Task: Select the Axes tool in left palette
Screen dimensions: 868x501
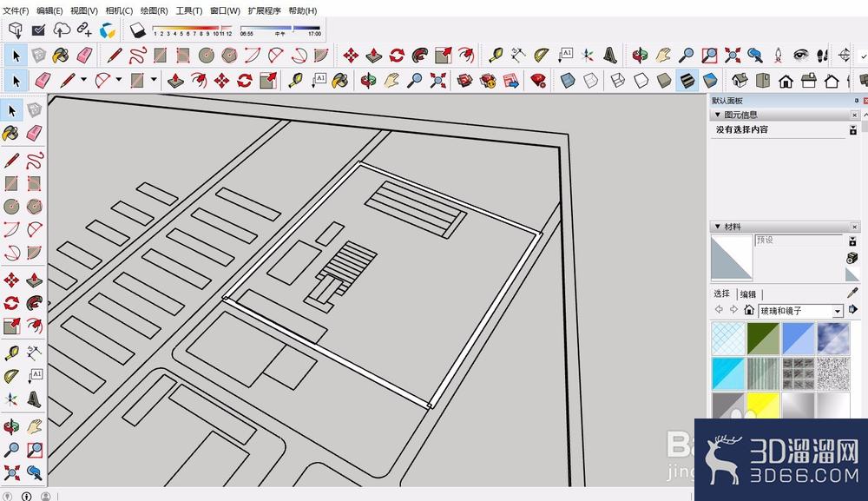Action: click(11, 399)
